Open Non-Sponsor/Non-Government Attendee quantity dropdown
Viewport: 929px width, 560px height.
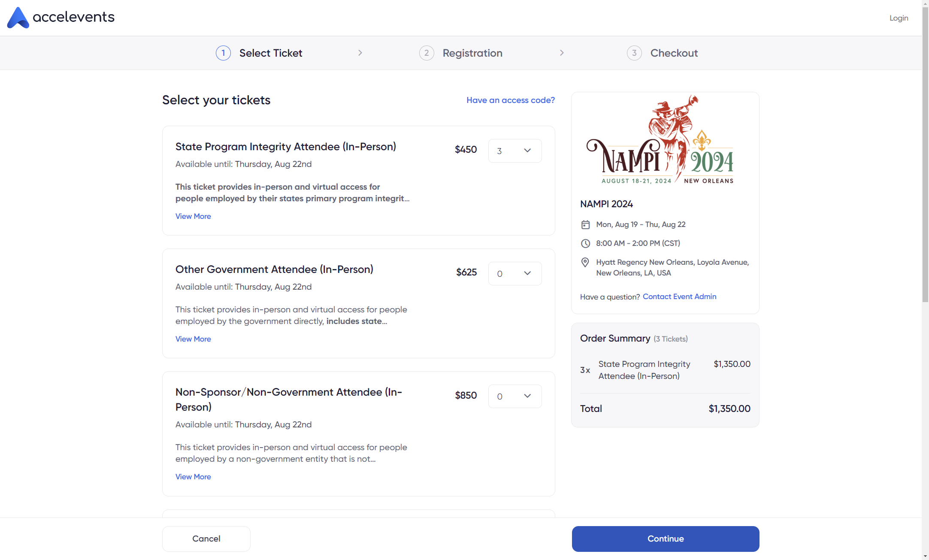click(x=515, y=396)
